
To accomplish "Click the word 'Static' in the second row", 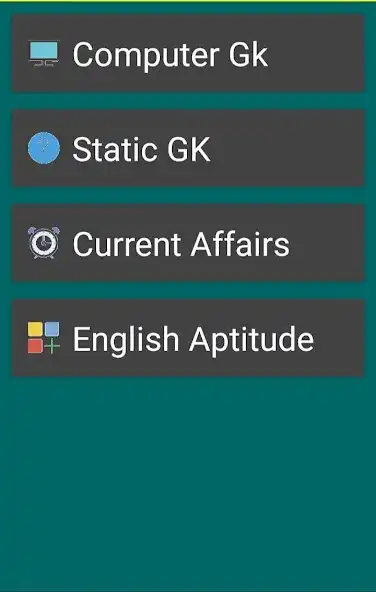I will pos(115,149).
